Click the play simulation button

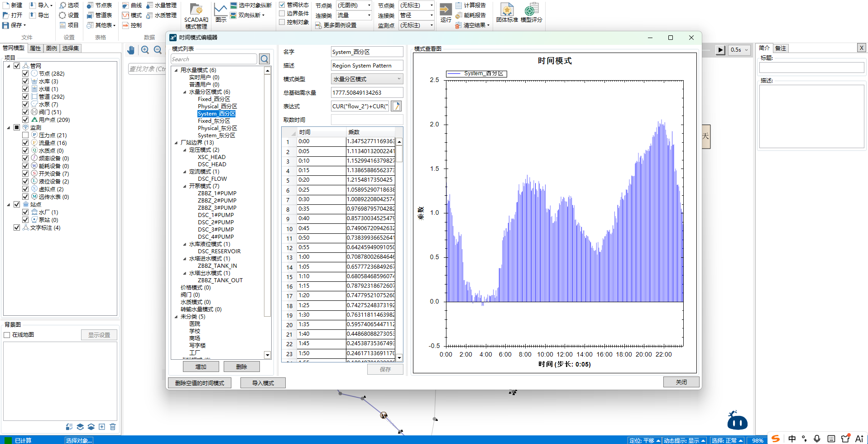click(720, 50)
